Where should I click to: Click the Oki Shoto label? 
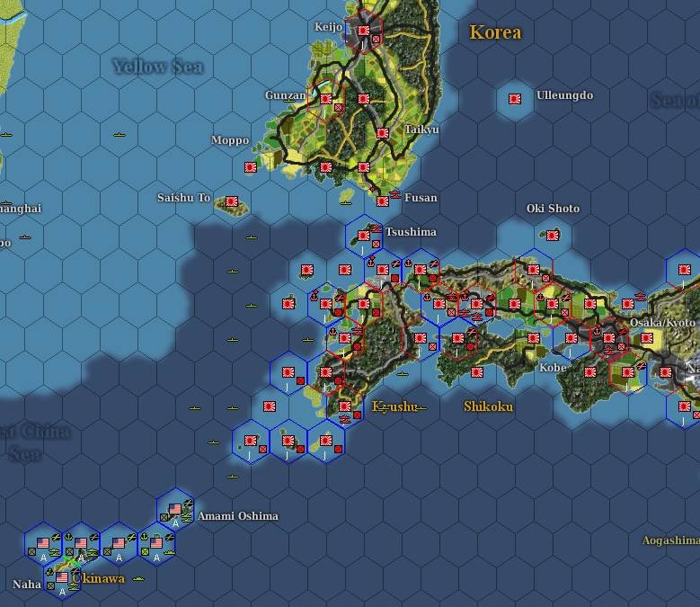coord(553,209)
